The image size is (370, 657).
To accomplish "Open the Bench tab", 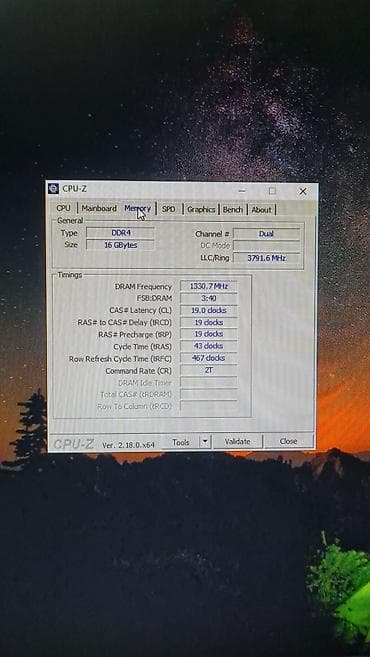I will 233,210.
